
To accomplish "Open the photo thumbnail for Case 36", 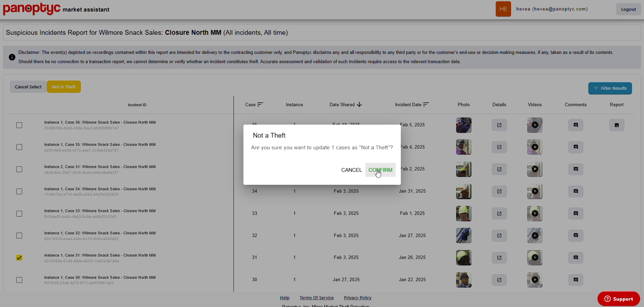I will (464, 125).
